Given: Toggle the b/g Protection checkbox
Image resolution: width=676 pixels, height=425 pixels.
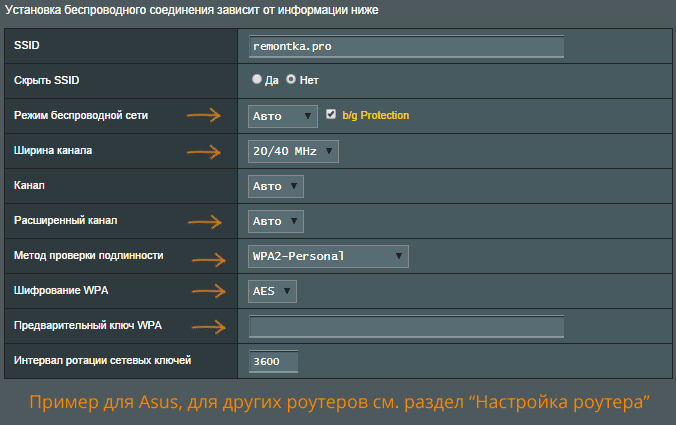Looking at the screenshot, I should (x=331, y=115).
